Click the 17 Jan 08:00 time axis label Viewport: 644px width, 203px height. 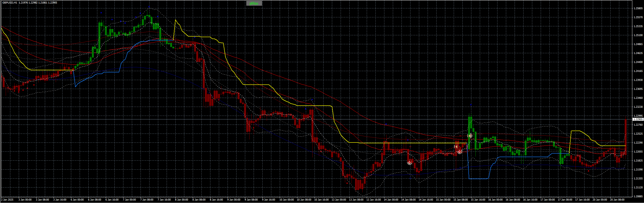pos(565,200)
